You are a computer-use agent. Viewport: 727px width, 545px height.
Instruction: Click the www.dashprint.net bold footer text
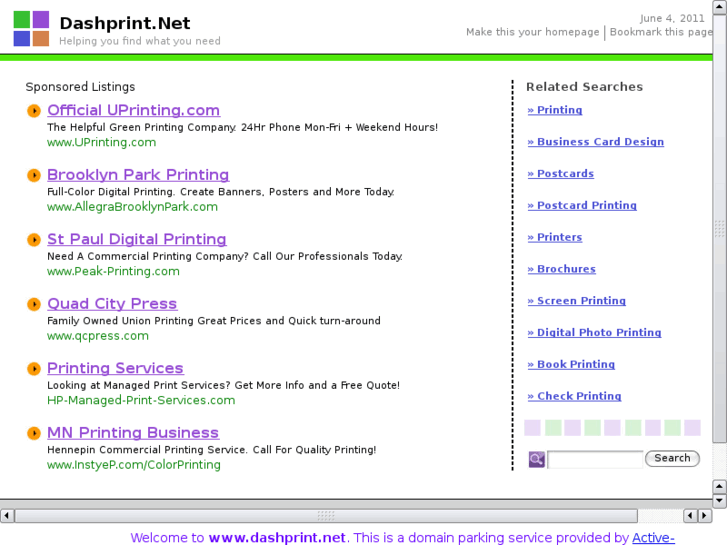click(277, 538)
